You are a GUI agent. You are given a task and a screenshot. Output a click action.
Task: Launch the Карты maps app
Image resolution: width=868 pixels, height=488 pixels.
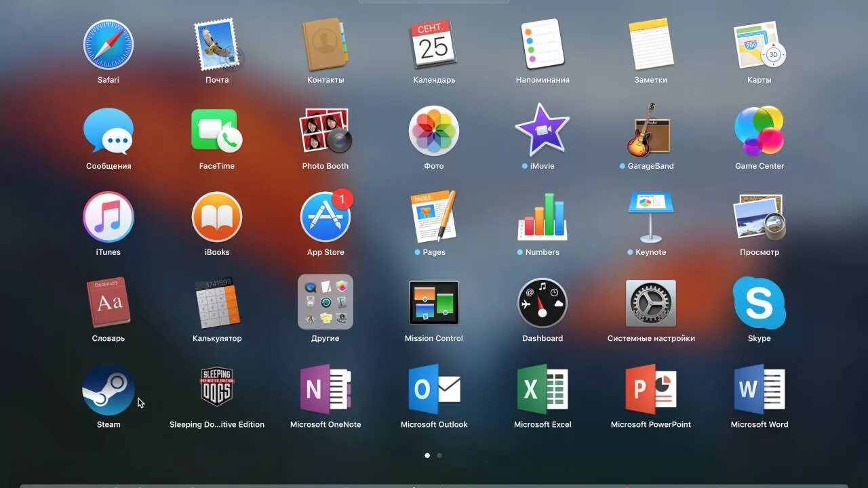pos(759,45)
